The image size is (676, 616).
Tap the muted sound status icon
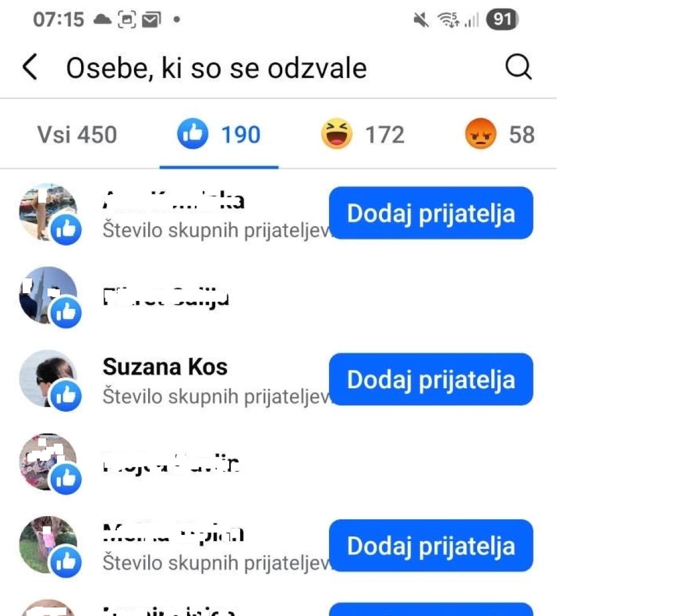421,20
